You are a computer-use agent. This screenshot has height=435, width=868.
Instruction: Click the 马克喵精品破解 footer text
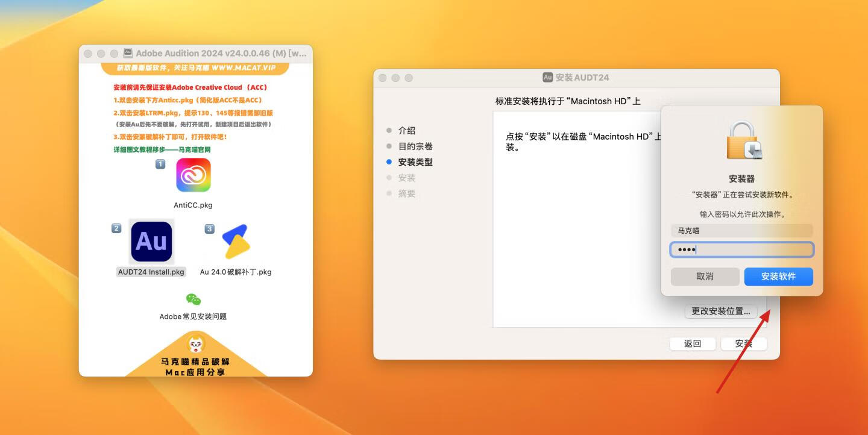(x=195, y=361)
